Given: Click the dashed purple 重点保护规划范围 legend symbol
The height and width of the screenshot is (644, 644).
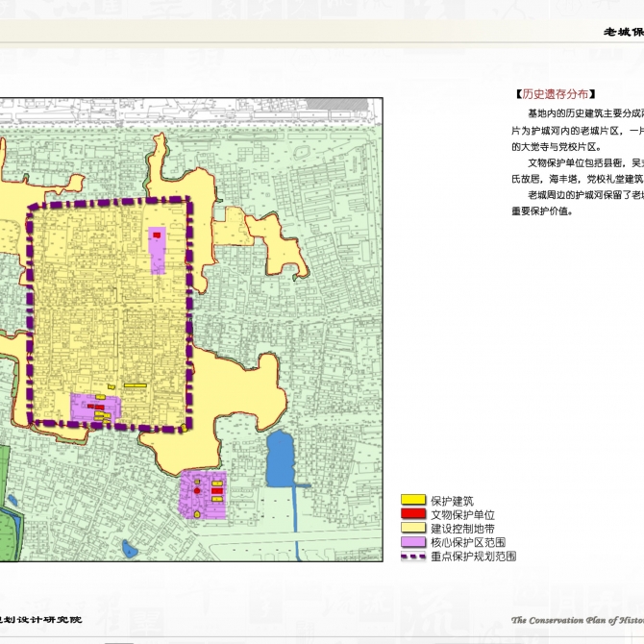Looking at the screenshot, I should click(413, 556).
